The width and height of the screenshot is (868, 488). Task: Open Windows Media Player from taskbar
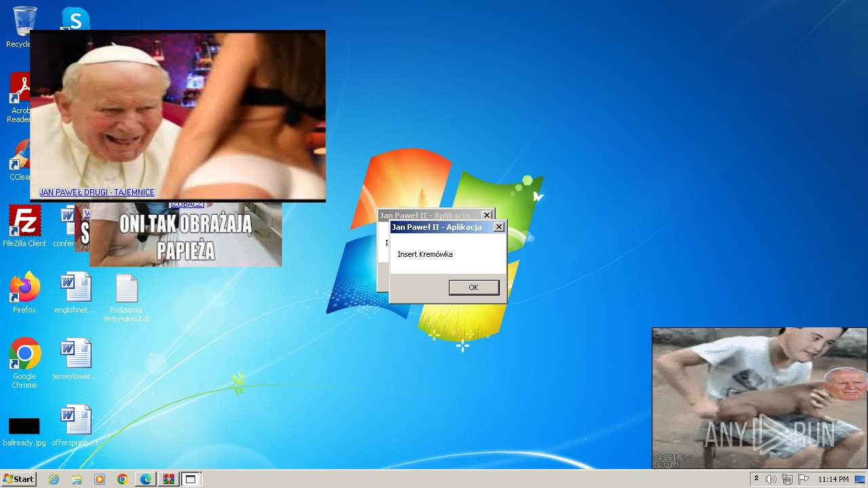click(x=100, y=479)
